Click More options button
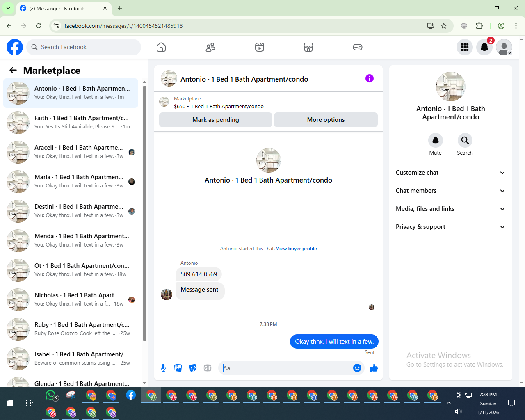525x420 pixels. point(326,120)
